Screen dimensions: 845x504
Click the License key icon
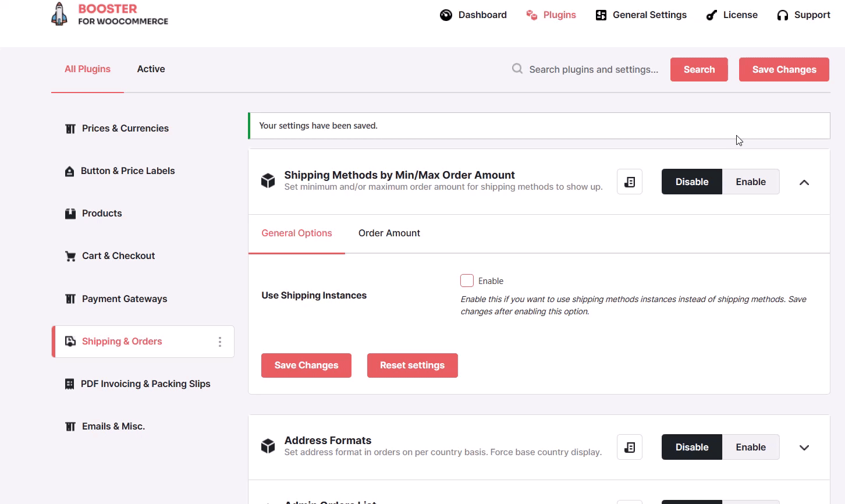click(x=711, y=15)
